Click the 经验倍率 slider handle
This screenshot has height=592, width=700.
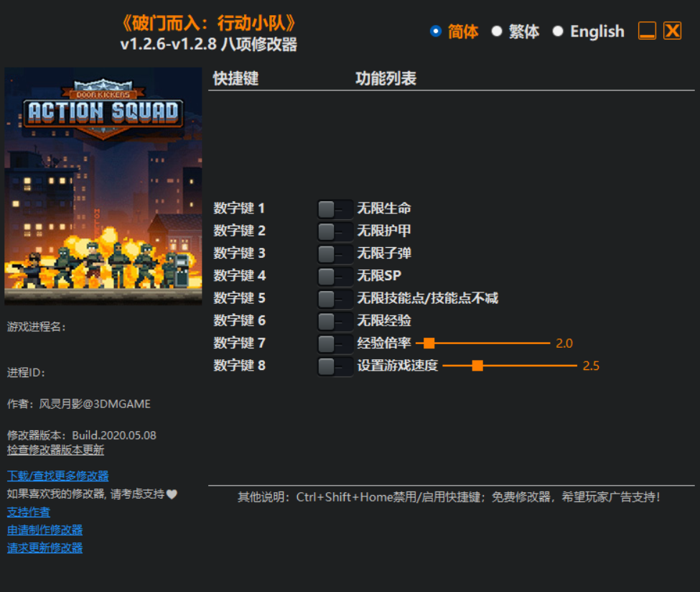(429, 343)
